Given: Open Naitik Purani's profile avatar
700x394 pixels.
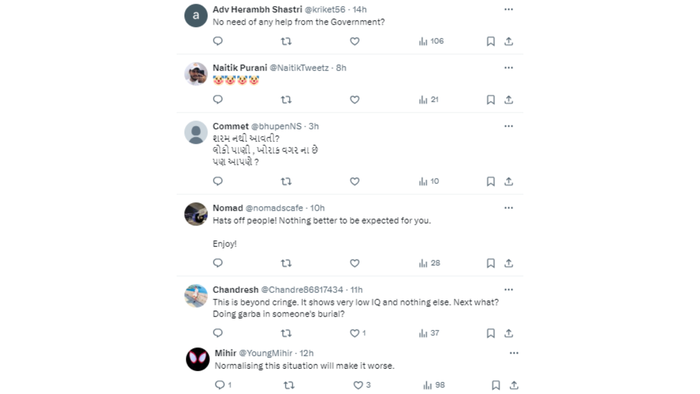Looking at the screenshot, I should click(196, 74).
